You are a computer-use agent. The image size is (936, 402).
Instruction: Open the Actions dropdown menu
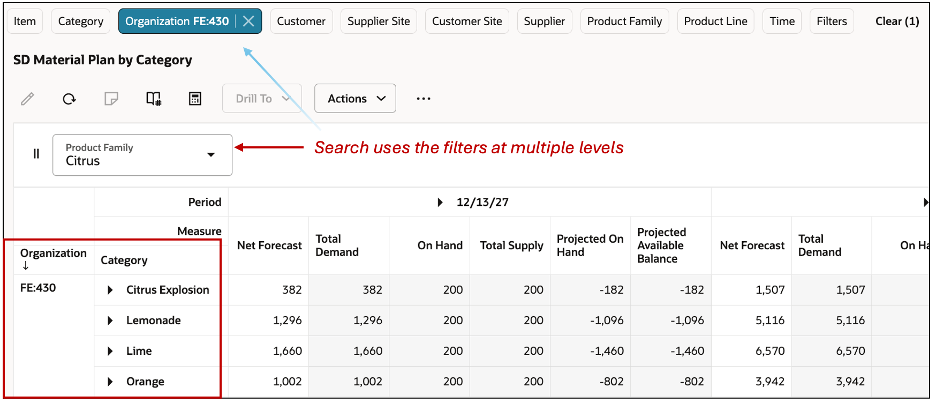355,99
